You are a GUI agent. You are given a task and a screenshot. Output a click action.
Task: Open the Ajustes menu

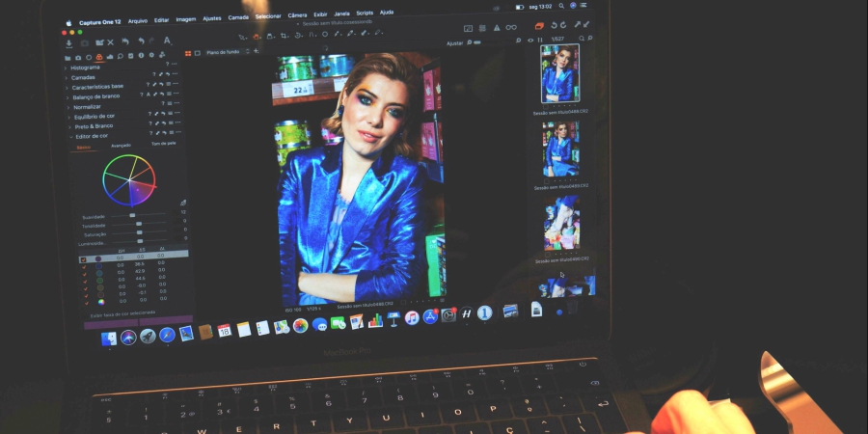[x=212, y=18]
